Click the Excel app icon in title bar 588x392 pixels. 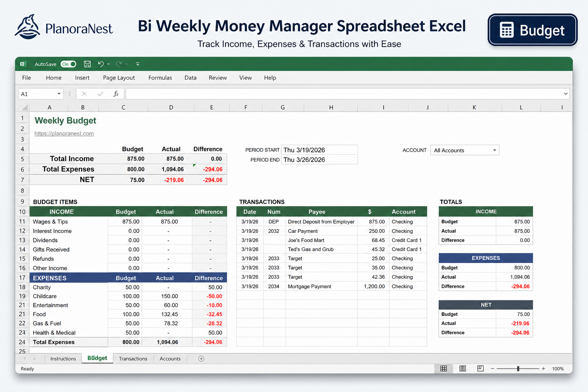pos(23,64)
